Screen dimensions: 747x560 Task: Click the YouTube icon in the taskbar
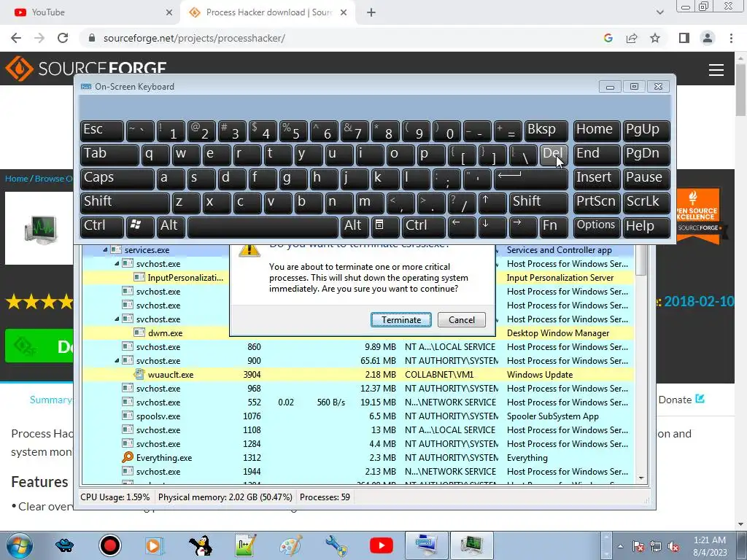[x=381, y=545]
